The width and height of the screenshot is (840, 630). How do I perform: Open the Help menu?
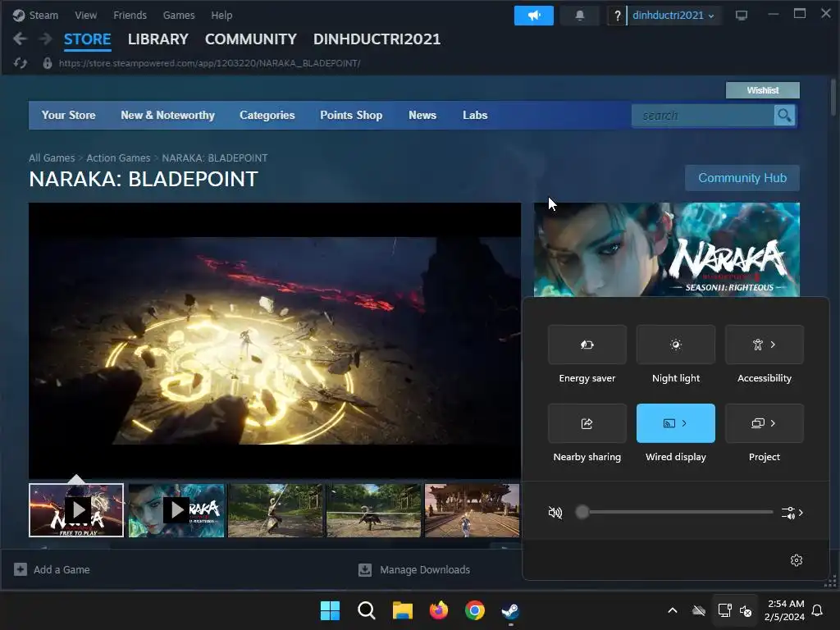[x=221, y=15]
